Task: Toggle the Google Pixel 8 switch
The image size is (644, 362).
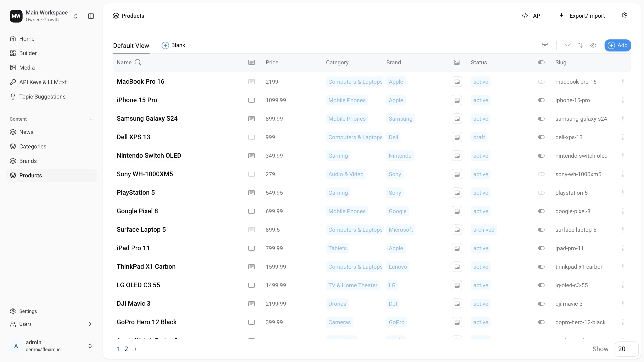Action: tap(541, 211)
